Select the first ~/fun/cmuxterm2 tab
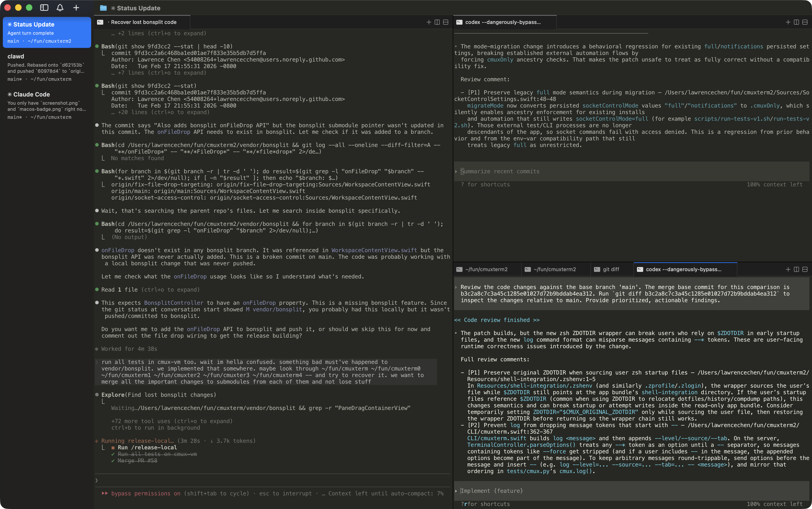Image resolution: width=812 pixels, height=509 pixels. coord(487,269)
